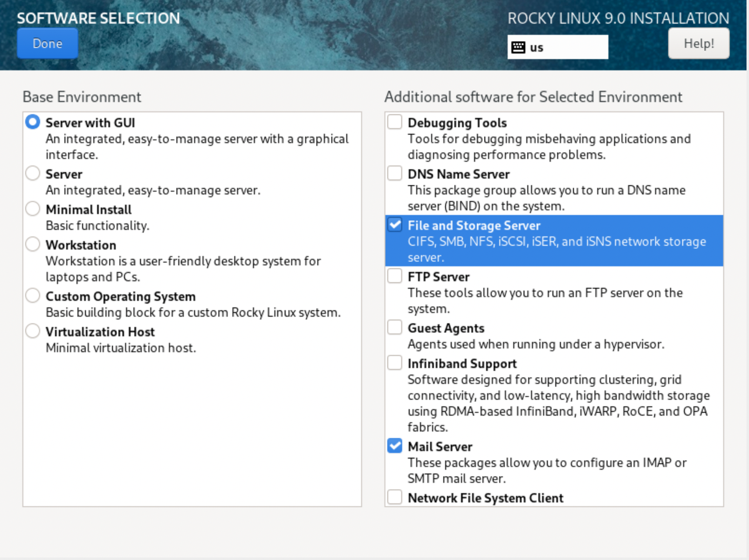
Task: Select the Server base environment
Action: (32, 174)
